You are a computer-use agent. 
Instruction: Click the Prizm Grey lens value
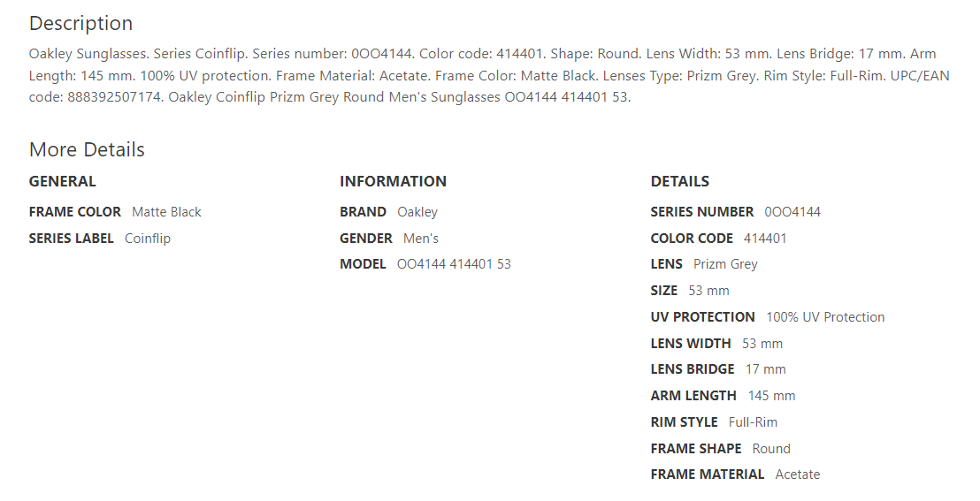tap(725, 264)
